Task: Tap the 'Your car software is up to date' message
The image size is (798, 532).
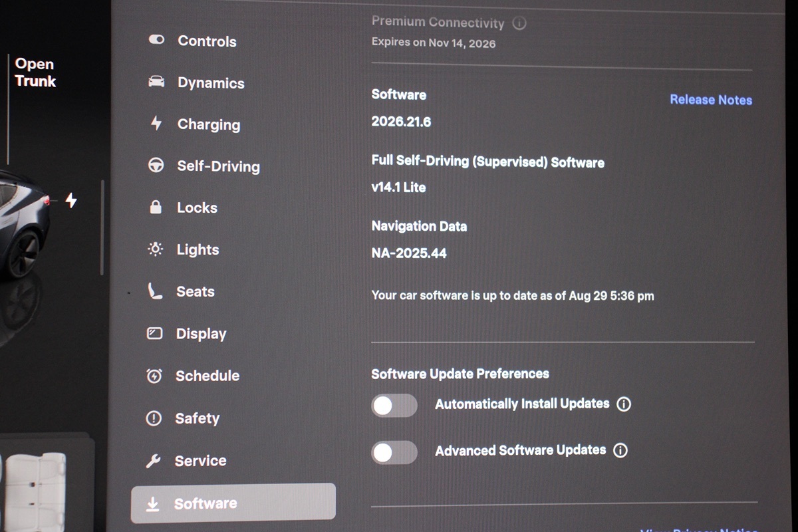Action: 513,296
